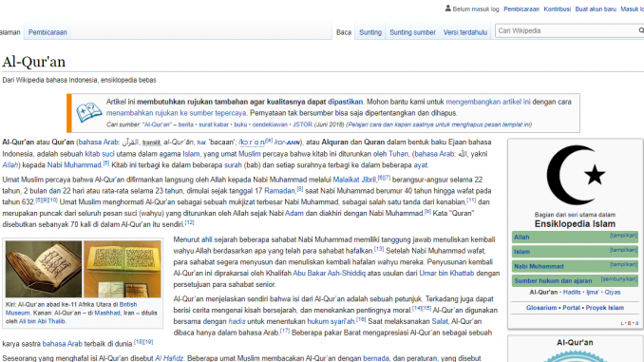Viewport: 644px width, 362px height.
Task: Open the Sumber hukum dan ajaran heading
Action: (x=553, y=280)
